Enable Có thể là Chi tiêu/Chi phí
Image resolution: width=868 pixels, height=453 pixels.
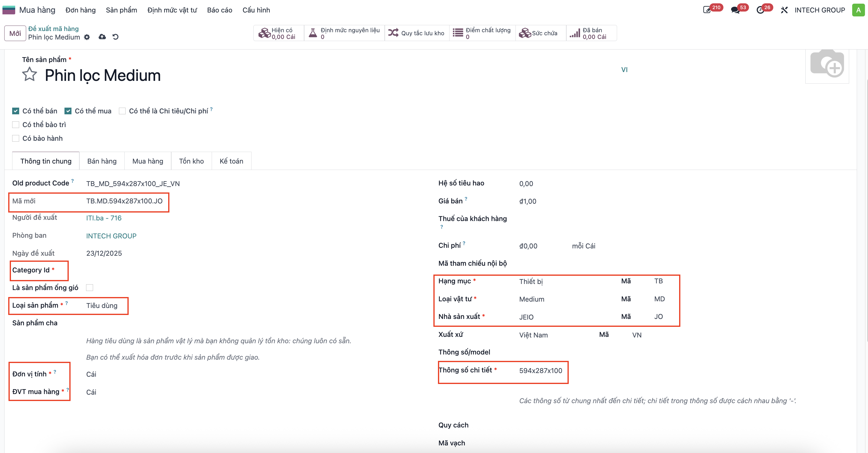(122, 111)
